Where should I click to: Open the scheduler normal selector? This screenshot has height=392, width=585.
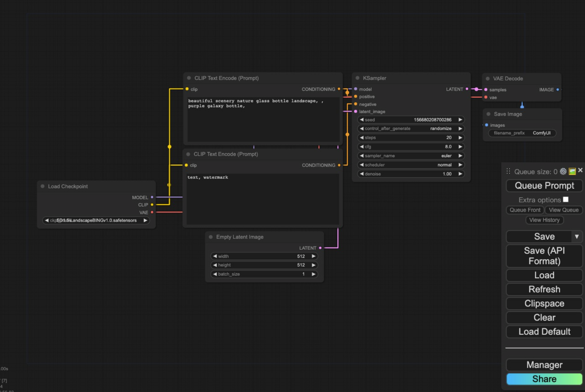411,165
